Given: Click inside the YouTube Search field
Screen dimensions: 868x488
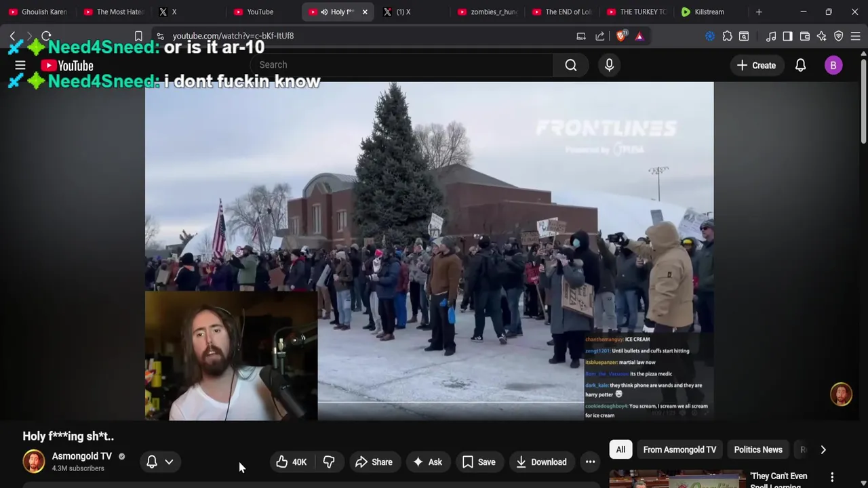Looking at the screenshot, I should click(402, 65).
